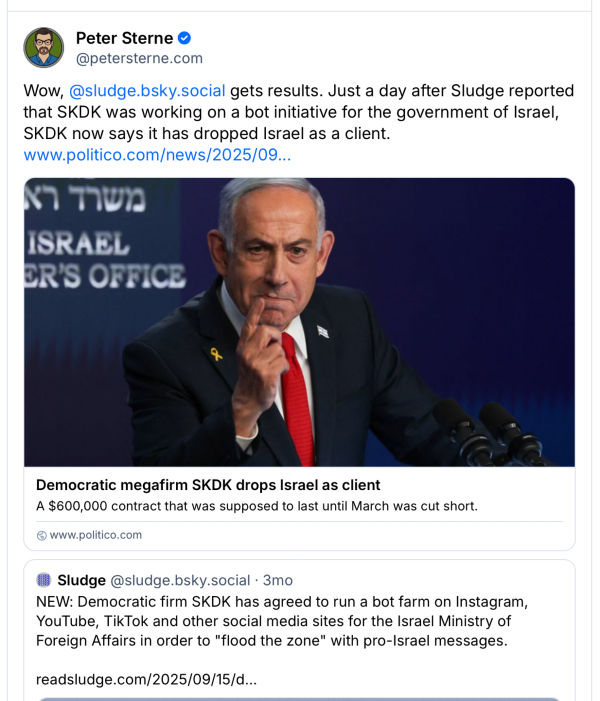Open the @petersterne.com handle

pyautogui.click(x=139, y=58)
